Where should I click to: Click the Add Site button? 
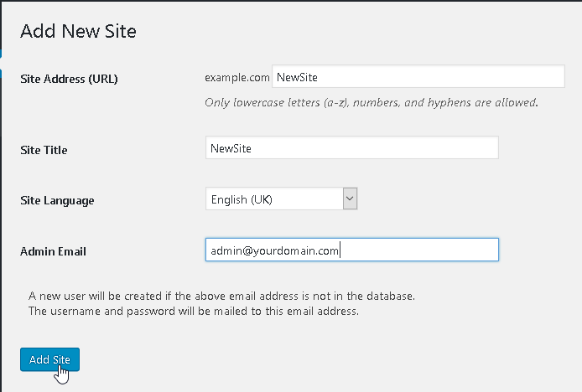(x=49, y=359)
